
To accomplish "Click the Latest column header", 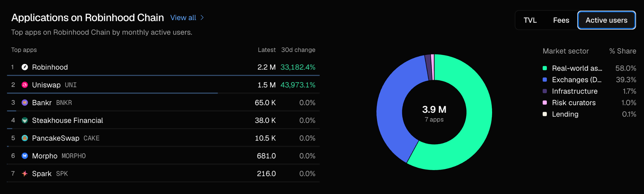I will [x=267, y=50].
